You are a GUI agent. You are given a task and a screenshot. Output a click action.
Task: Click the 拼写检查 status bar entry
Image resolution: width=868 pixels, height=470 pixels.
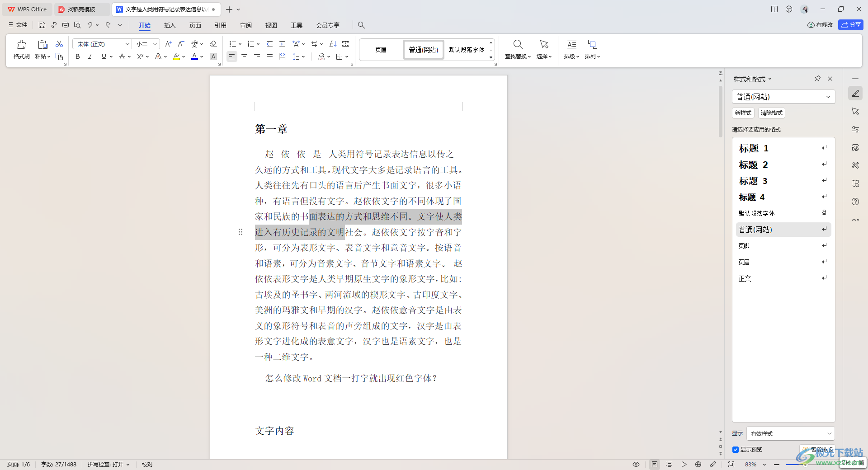pos(108,465)
